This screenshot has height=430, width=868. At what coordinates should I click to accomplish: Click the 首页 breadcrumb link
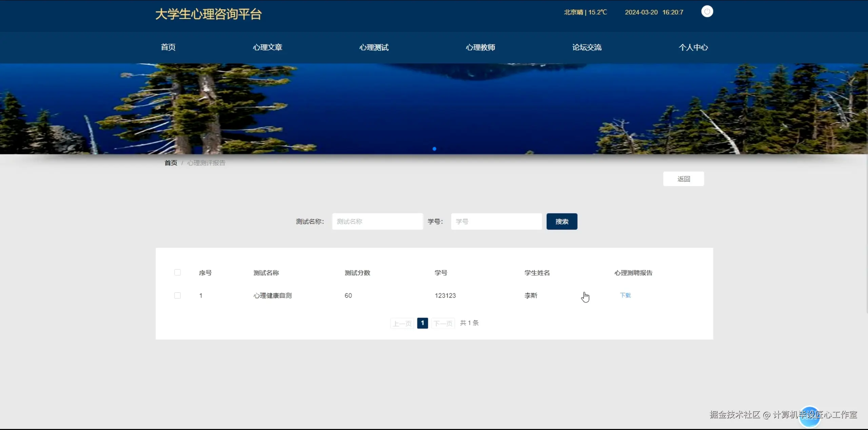pos(171,163)
